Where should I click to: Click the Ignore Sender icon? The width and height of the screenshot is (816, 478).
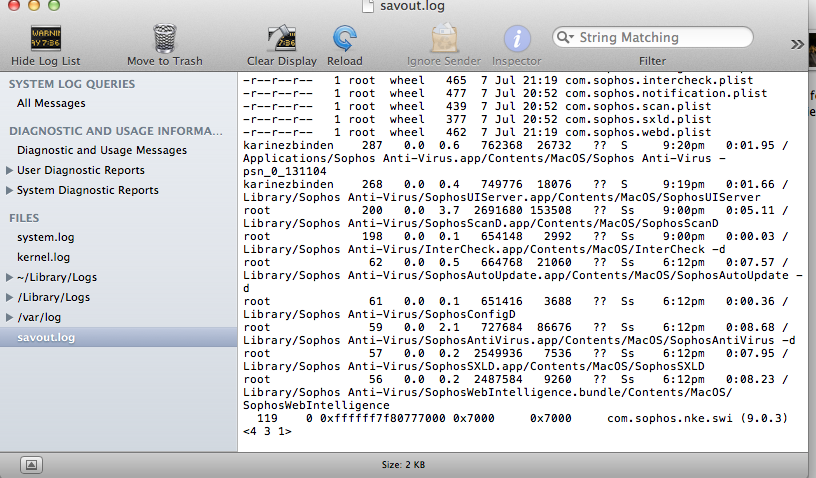pyautogui.click(x=444, y=38)
